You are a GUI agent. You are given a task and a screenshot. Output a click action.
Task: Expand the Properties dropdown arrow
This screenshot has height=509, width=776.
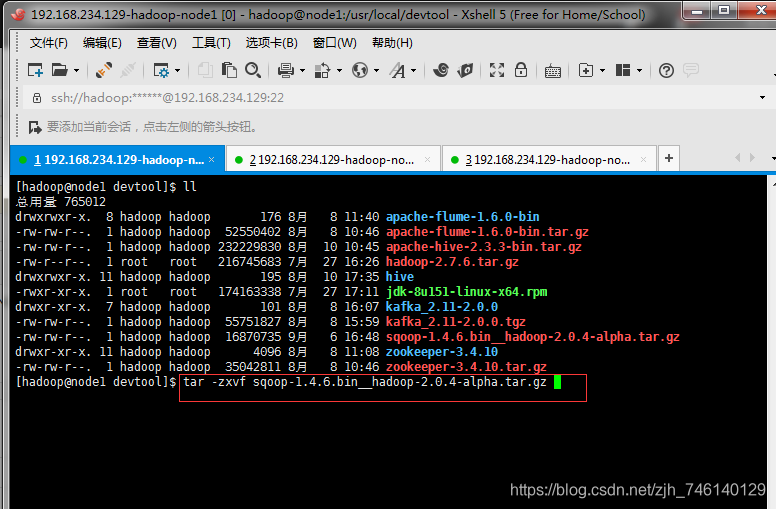(178, 71)
